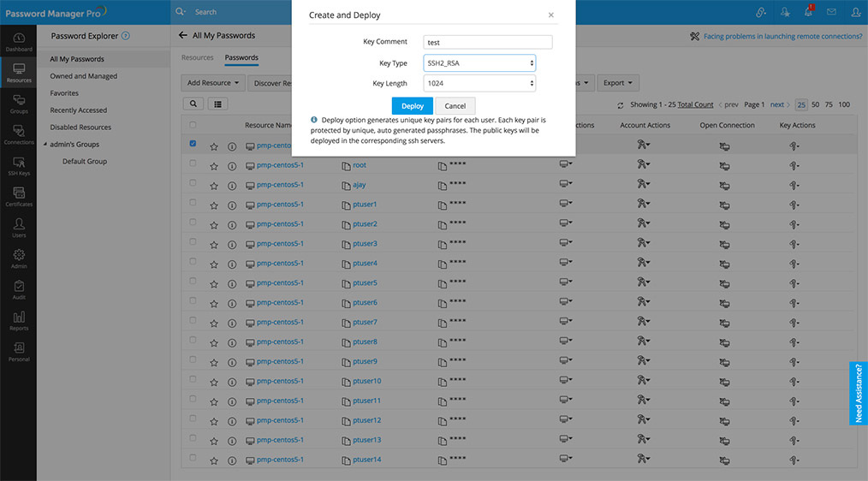Open connection for ptuser2 row

point(725,225)
